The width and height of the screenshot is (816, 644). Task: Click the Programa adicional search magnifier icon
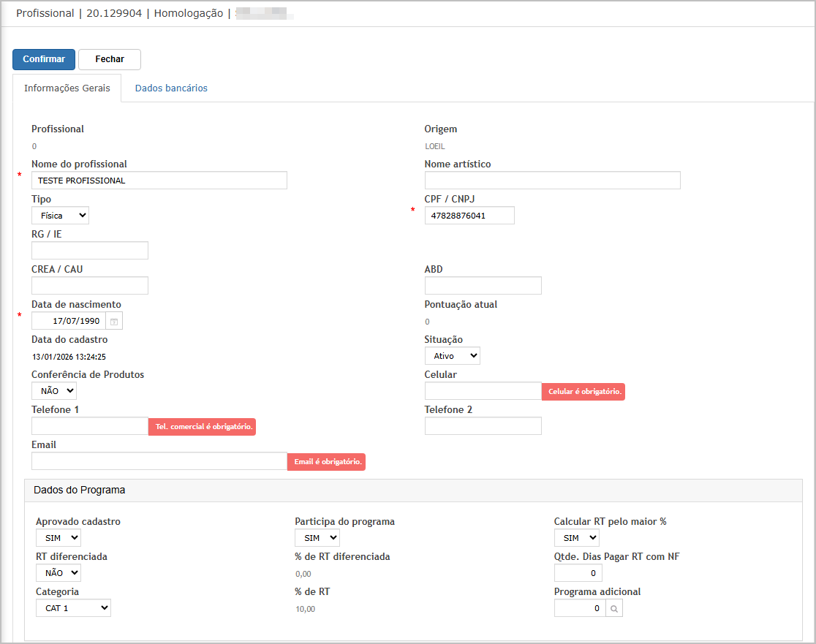click(614, 608)
